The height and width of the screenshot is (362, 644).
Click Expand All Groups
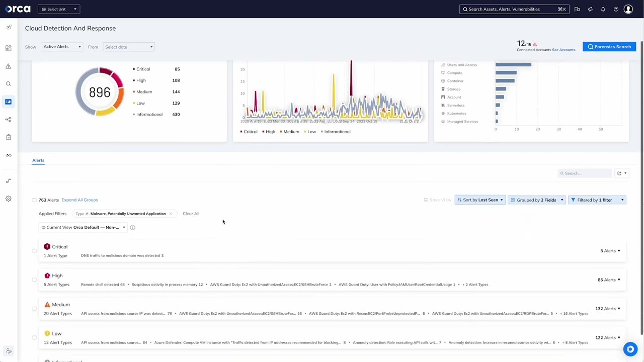pyautogui.click(x=79, y=200)
